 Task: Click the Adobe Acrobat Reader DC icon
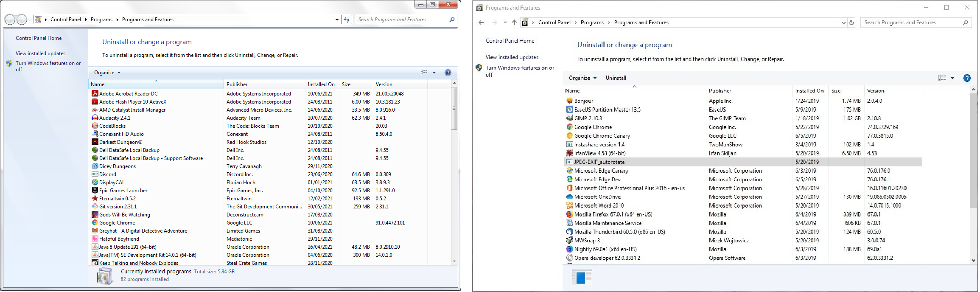(95, 94)
